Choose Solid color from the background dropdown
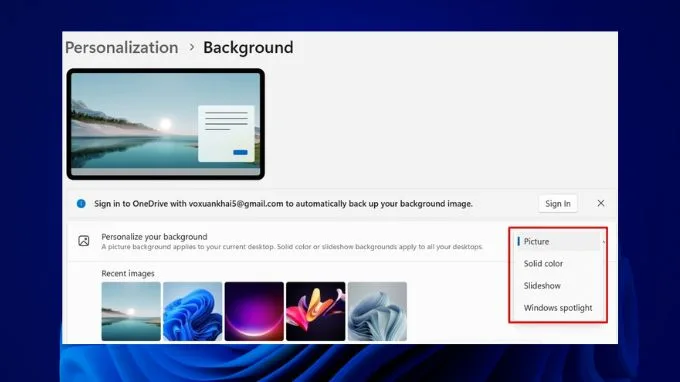The height and width of the screenshot is (382, 680). [558, 264]
